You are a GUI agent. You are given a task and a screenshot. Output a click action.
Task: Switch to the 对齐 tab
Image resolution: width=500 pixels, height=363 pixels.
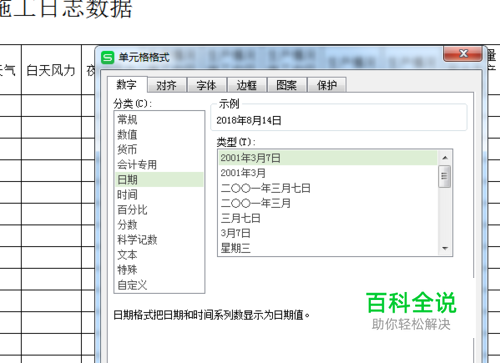click(167, 86)
